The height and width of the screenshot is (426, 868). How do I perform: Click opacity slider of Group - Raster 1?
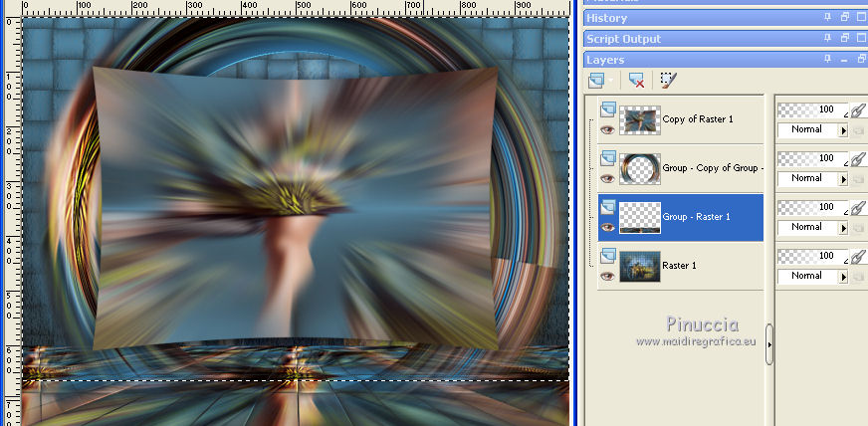(812, 207)
